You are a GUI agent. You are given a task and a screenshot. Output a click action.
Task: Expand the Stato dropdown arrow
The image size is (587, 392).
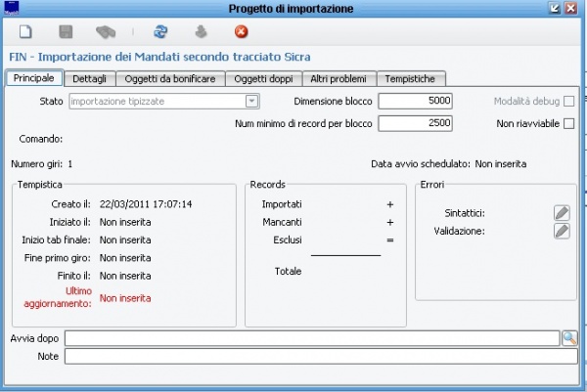pos(252,101)
